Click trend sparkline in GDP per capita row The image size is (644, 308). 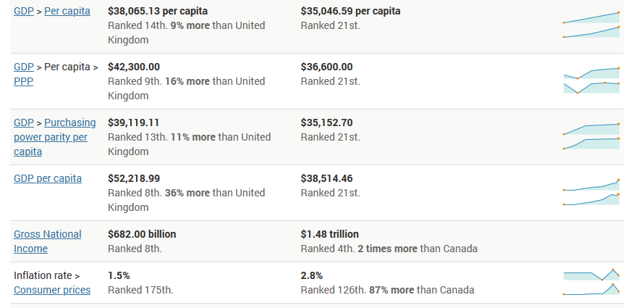tap(591, 193)
